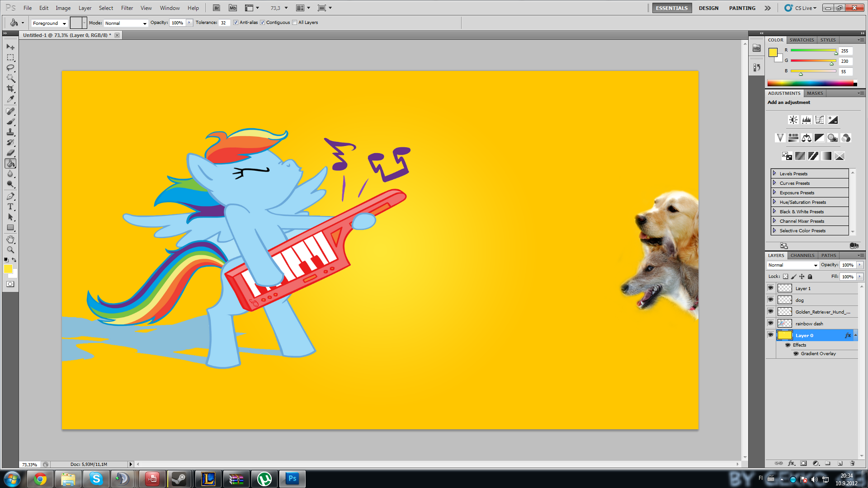Hide Layer 1 visibility eye

coord(770,288)
